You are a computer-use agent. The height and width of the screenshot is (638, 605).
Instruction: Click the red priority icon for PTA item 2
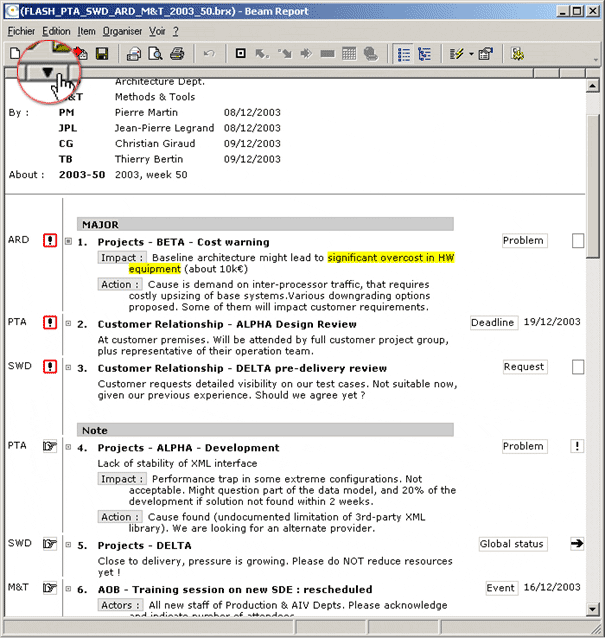(x=50, y=323)
